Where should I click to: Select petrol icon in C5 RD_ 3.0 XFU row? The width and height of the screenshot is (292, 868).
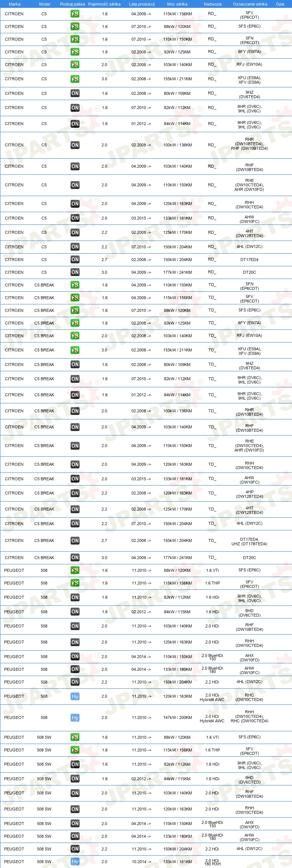(x=75, y=79)
